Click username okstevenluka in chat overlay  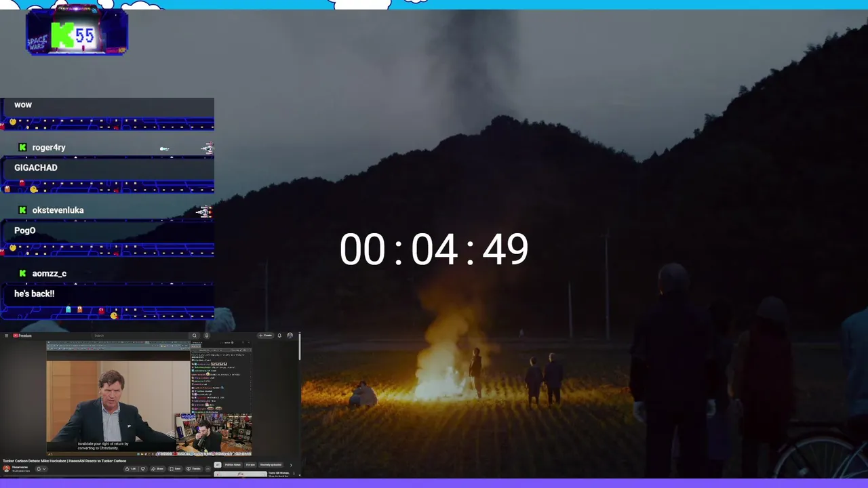[58, 210]
